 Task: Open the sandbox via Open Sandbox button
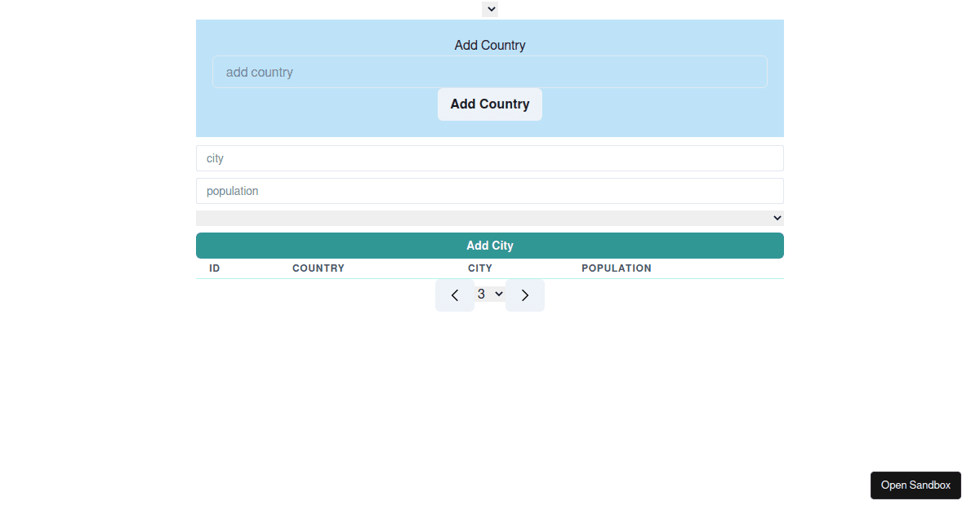pos(915,485)
